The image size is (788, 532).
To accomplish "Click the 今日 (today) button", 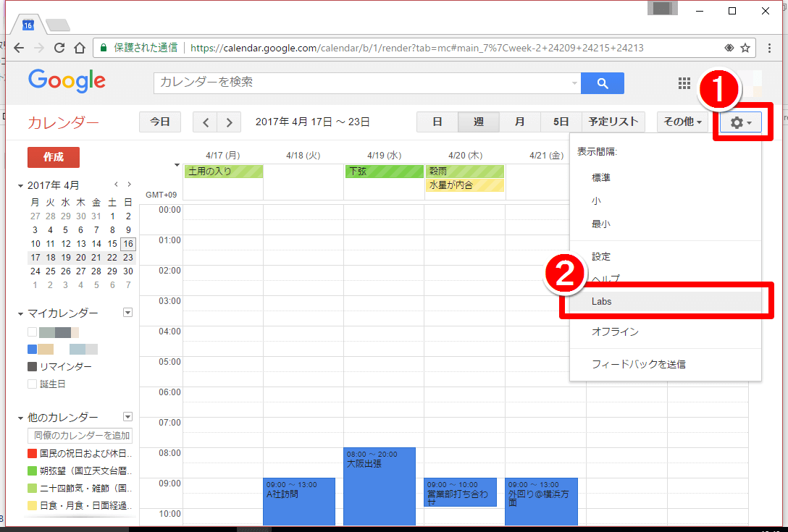I will tap(160, 122).
